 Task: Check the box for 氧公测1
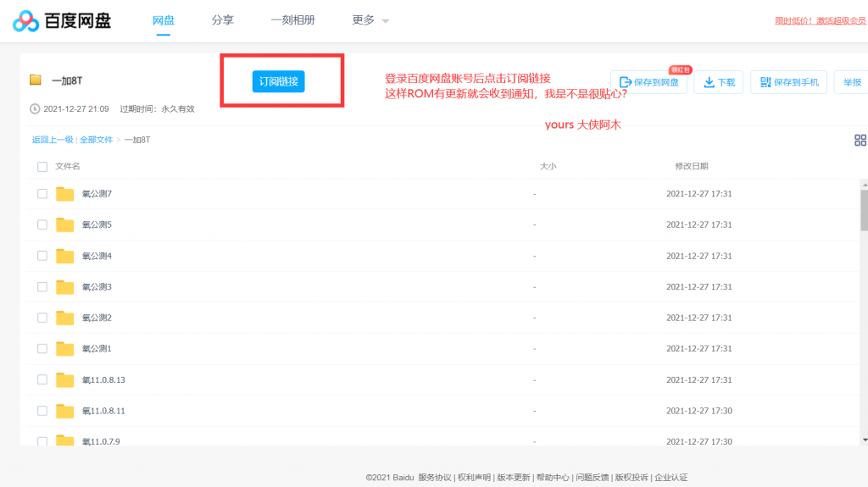[x=42, y=349]
